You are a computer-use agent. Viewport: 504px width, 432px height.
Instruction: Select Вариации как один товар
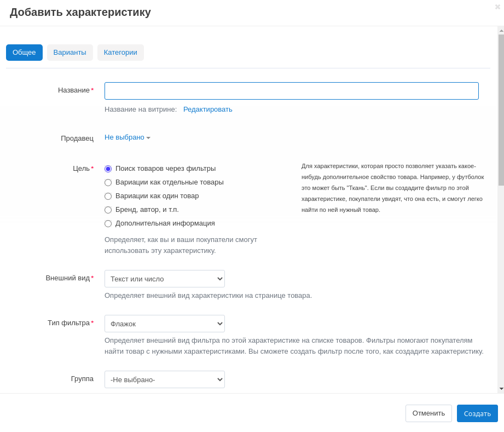tap(108, 196)
